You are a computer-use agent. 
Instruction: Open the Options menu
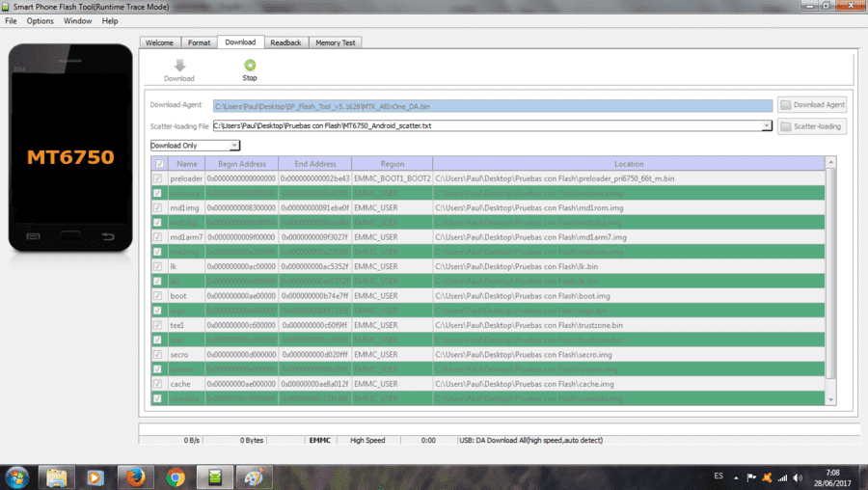tap(40, 21)
